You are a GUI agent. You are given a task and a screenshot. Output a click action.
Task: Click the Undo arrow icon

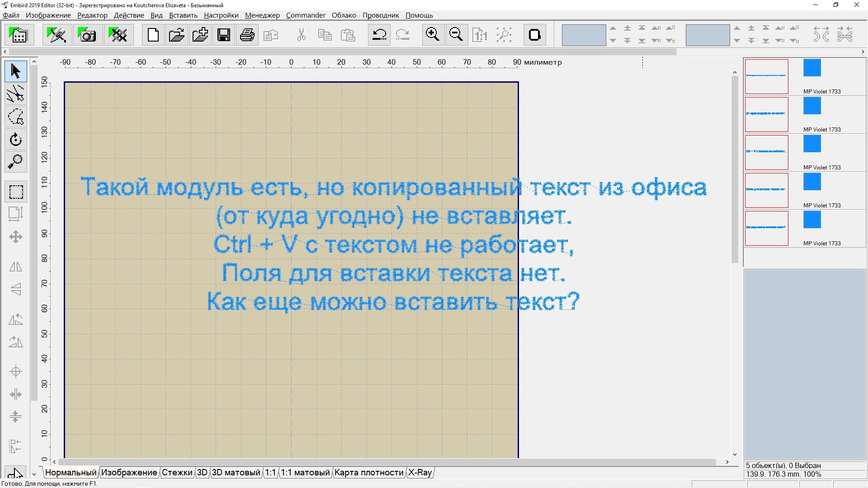[x=379, y=35]
